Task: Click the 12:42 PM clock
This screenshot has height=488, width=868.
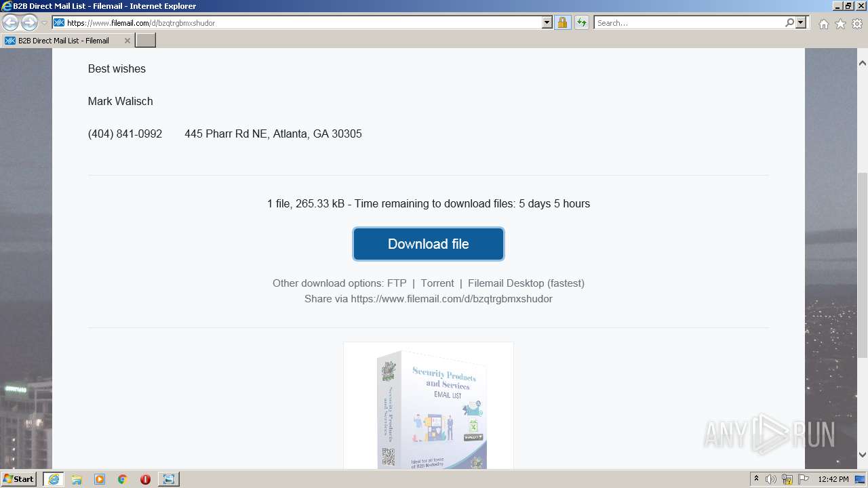Action: pos(833,479)
